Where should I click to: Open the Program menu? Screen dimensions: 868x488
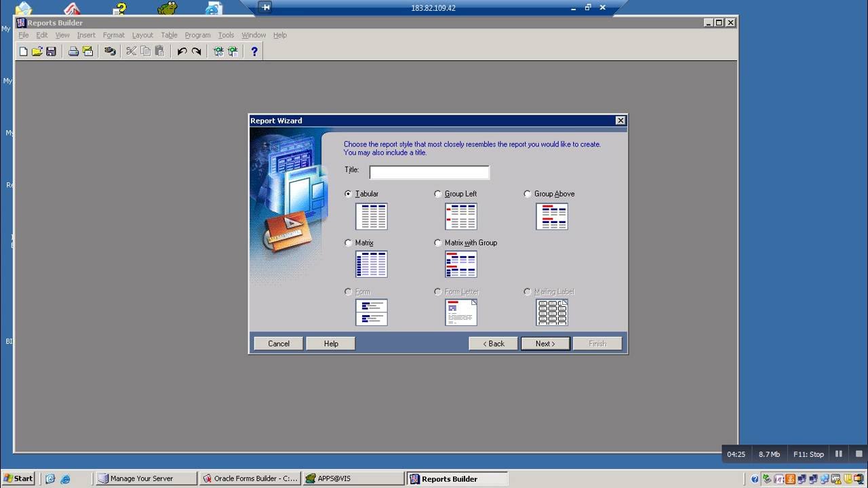pyautogui.click(x=197, y=35)
